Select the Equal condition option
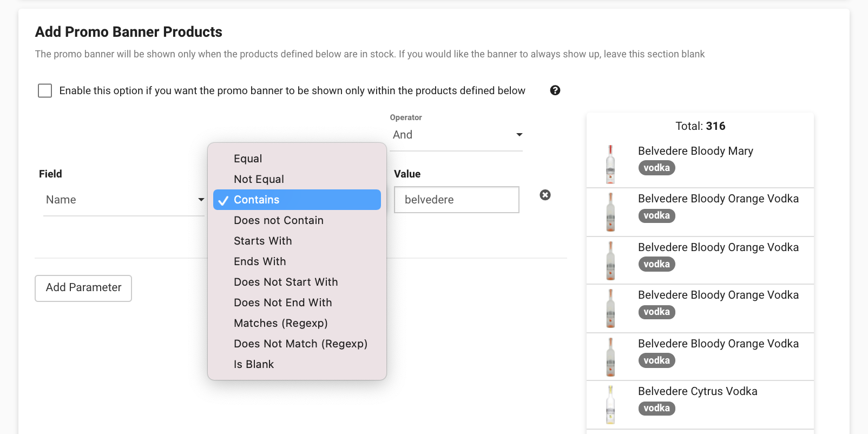868x434 pixels. [x=297, y=159]
